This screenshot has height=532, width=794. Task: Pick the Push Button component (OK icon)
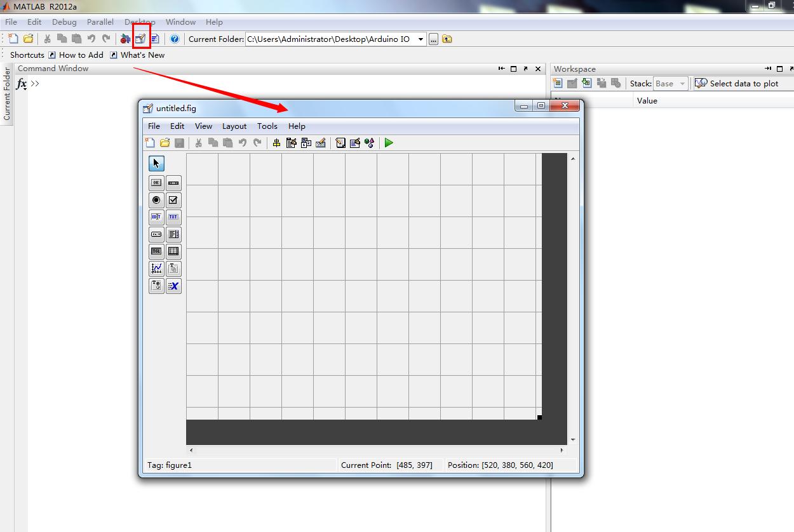coord(156,183)
